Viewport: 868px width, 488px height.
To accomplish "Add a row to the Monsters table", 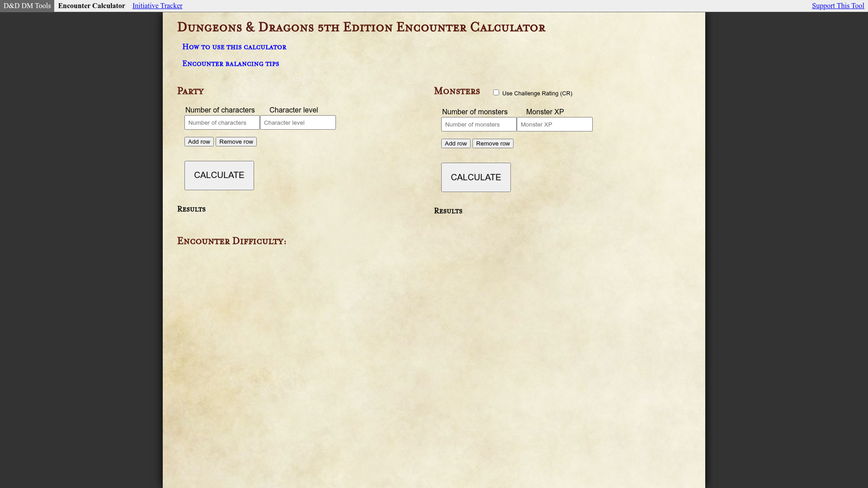I will [x=456, y=143].
